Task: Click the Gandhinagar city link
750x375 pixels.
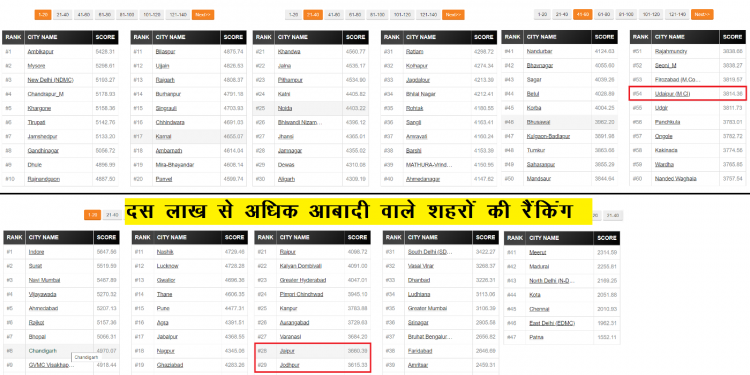Action: (x=43, y=151)
